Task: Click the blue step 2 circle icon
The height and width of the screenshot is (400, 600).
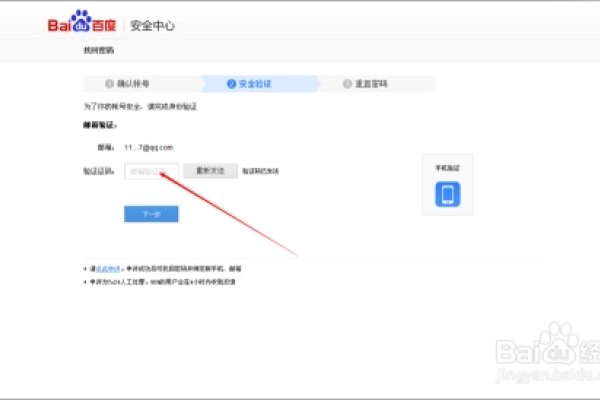Action: [x=231, y=83]
